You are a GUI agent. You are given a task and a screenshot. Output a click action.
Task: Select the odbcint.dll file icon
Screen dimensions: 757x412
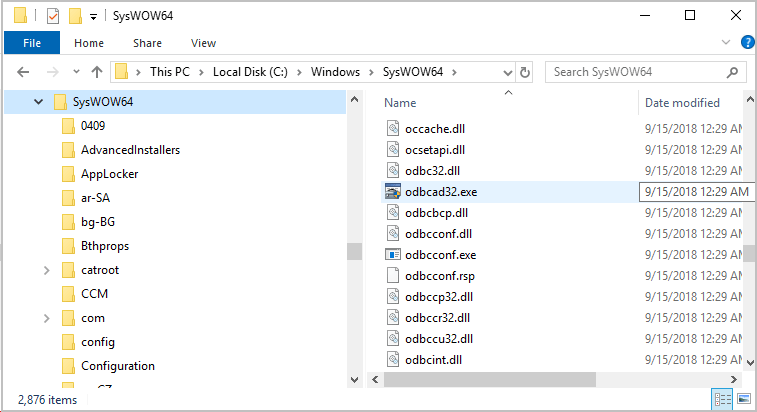click(x=393, y=360)
